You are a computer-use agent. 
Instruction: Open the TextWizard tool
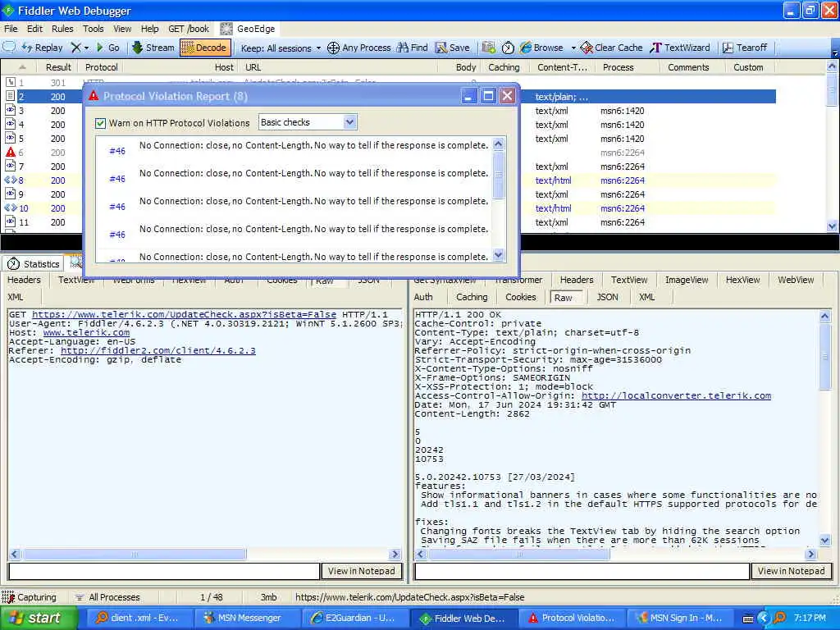pos(680,48)
